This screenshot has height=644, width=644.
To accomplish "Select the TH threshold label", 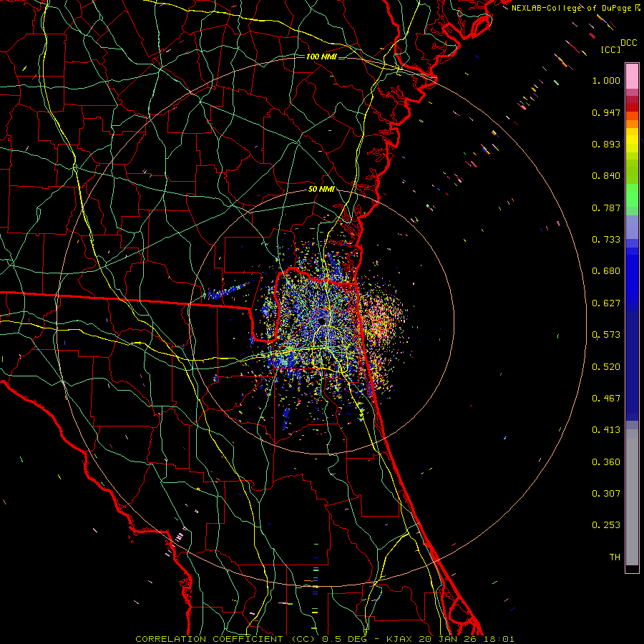I will coord(615,557).
